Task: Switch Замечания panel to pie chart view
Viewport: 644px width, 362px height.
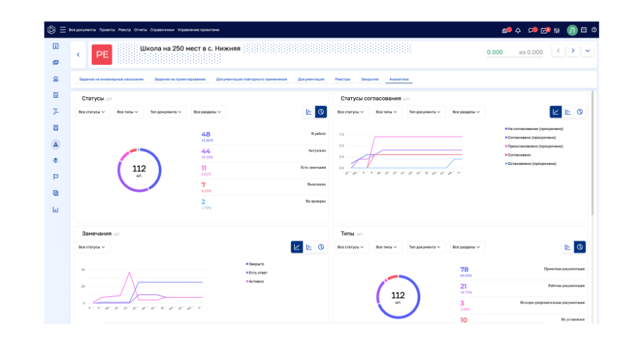Action: click(x=321, y=247)
